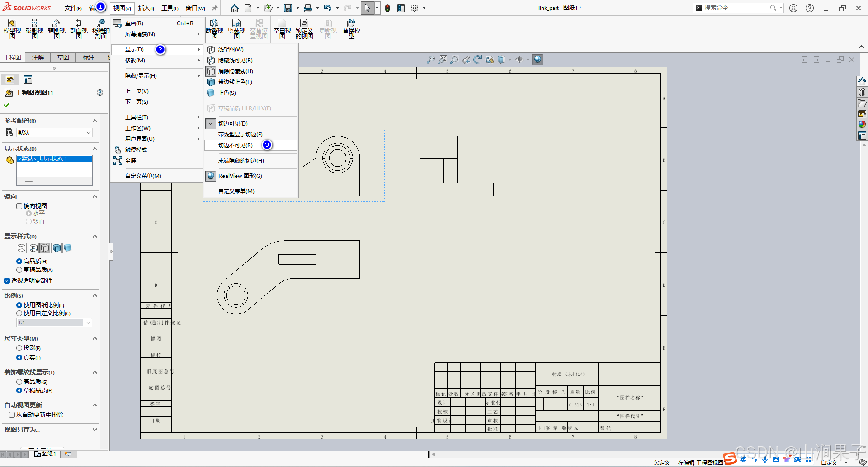This screenshot has width=868, height=467.
Task: Choose 隐藏线可见(B) menu entry
Action: (x=251, y=60)
